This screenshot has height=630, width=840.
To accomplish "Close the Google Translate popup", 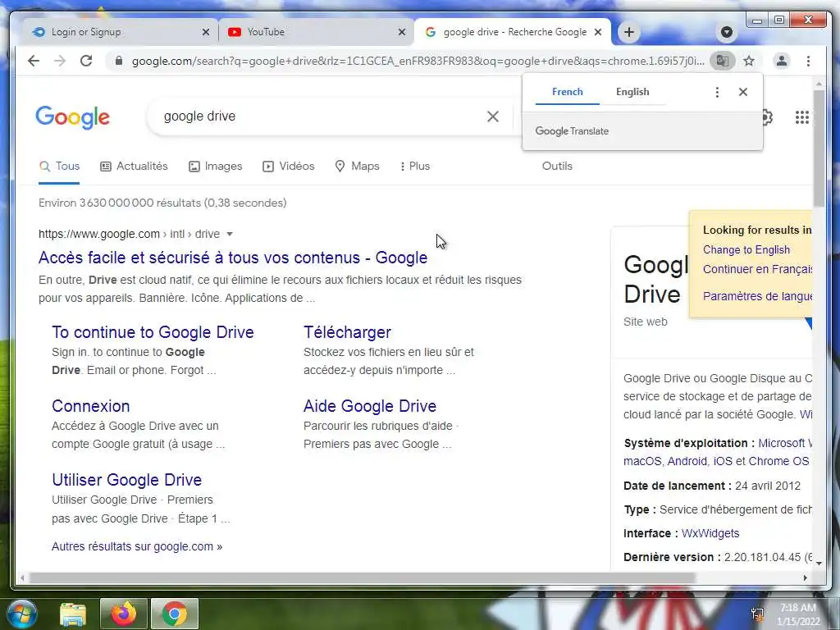I will (743, 92).
